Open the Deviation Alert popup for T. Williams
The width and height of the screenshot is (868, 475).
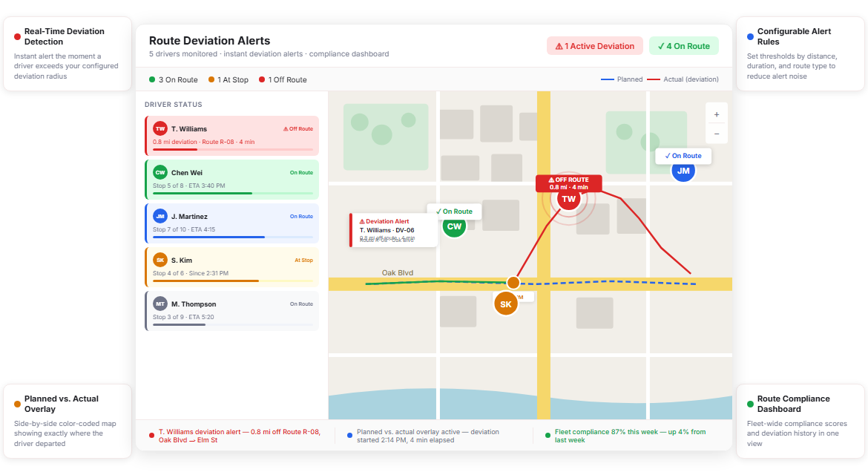click(x=393, y=230)
